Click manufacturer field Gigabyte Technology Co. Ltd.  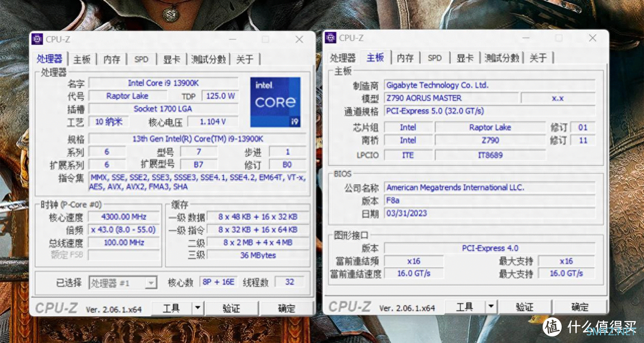click(x=490, y=85)
